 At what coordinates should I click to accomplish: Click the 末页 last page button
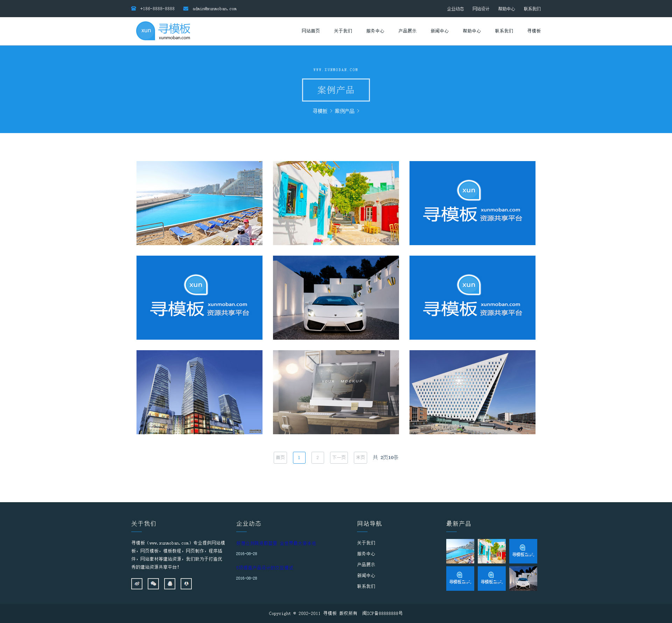tap(360, 457)
